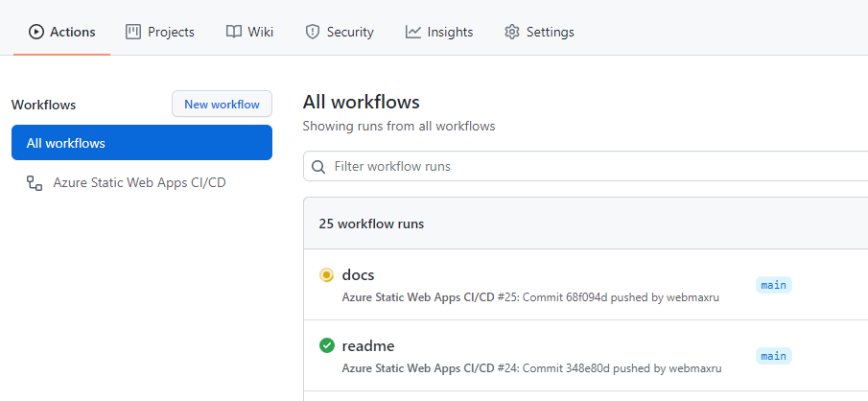Click the Projects board icon
The height and width of the screenshot is (401, 868).
pyautogui.click(x=133, y=32)
